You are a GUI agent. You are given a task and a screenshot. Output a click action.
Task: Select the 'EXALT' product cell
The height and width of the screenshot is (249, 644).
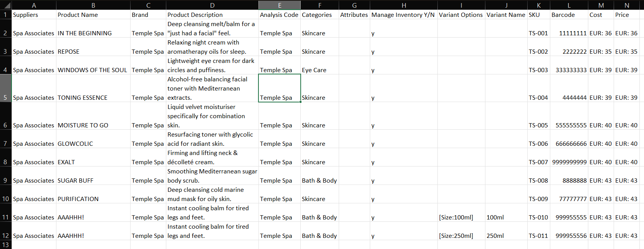(x=93, y=157)
